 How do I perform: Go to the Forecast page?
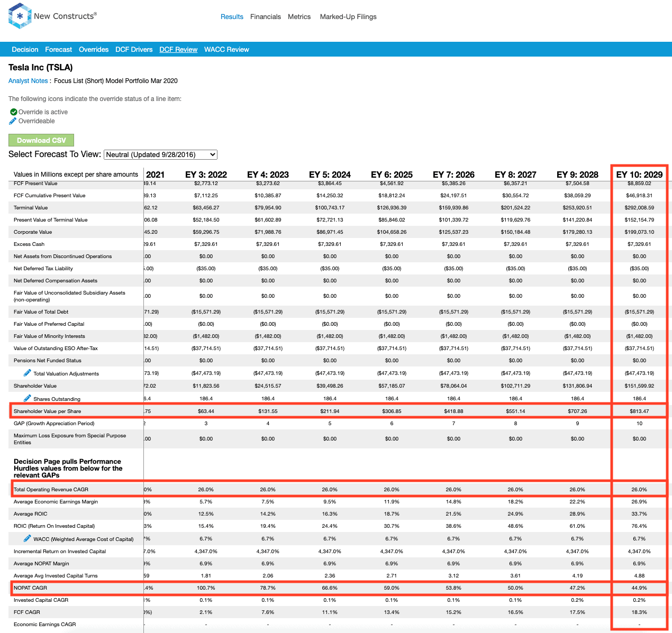pyautogui.click(x=59, y=50)
